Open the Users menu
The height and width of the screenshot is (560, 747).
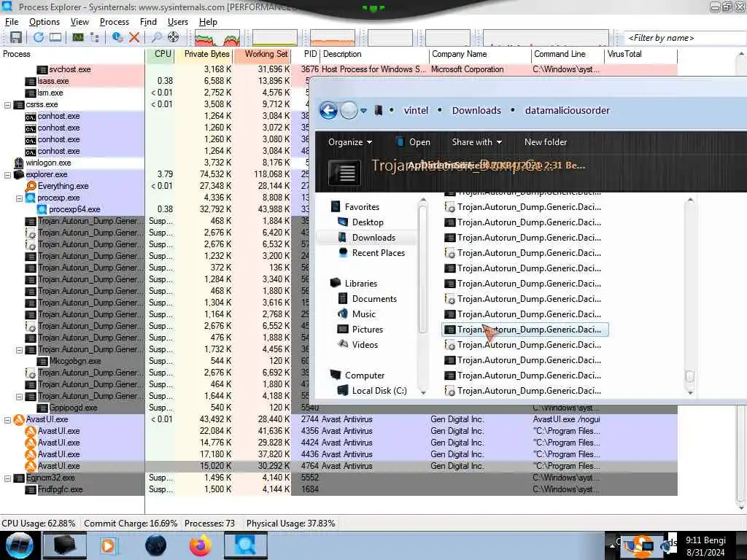click(178, 22)
